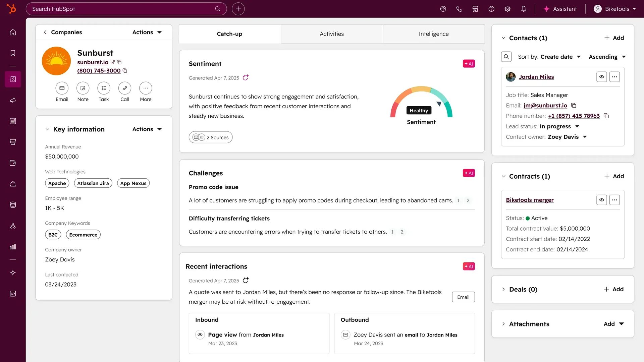Open the HubSpot marketplace from top bar
Image resolution: width=644 pixels, height=362 pixels.
pyautogui.click(x=475, y=9)
